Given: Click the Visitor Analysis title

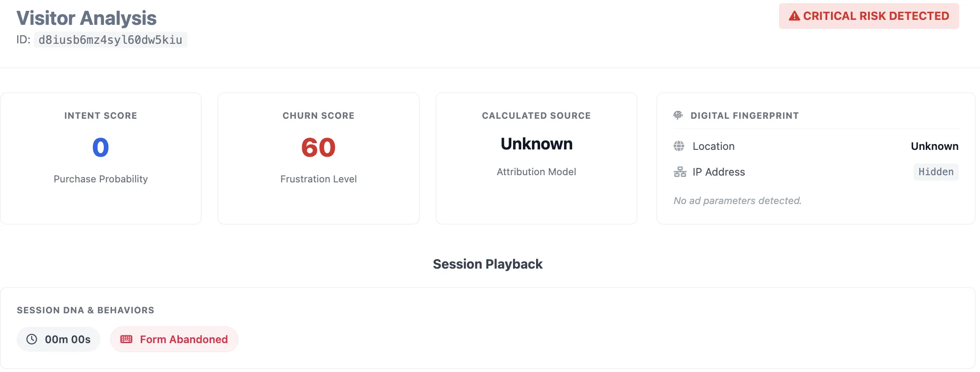Looking at the screenshot, I should tap(87, 19).
